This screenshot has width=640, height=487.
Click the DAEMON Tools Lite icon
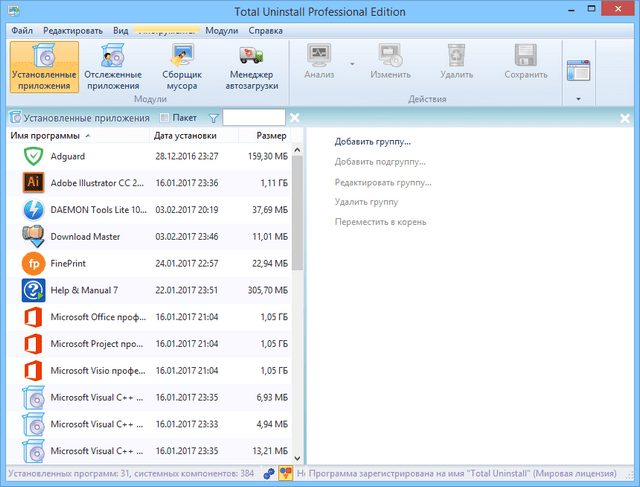32,210
